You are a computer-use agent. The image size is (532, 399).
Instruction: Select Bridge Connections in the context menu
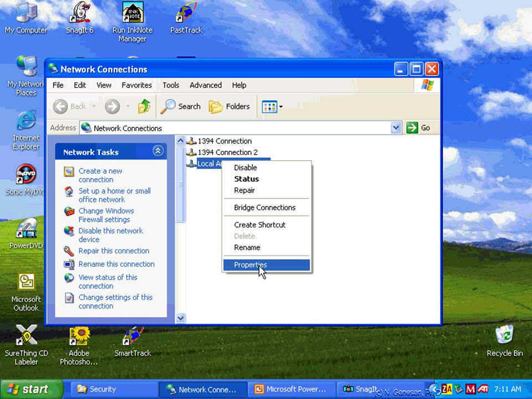(267, 208)
